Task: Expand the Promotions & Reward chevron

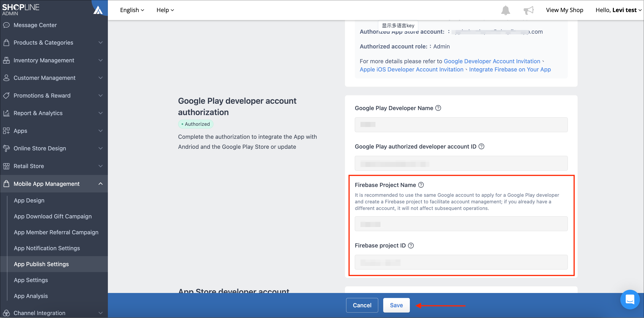Action: pyautogui.click(x=101, y=96)
